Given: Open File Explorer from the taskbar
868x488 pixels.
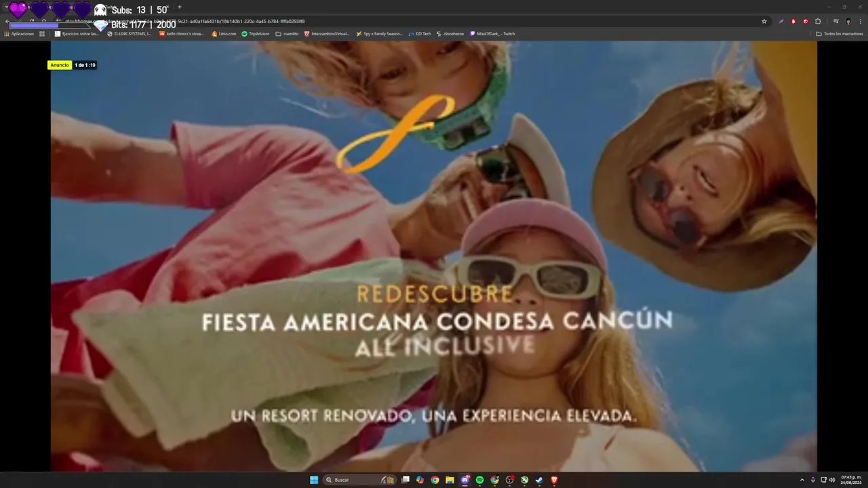Looking at the screenshot, I should (x=450, y=480).
